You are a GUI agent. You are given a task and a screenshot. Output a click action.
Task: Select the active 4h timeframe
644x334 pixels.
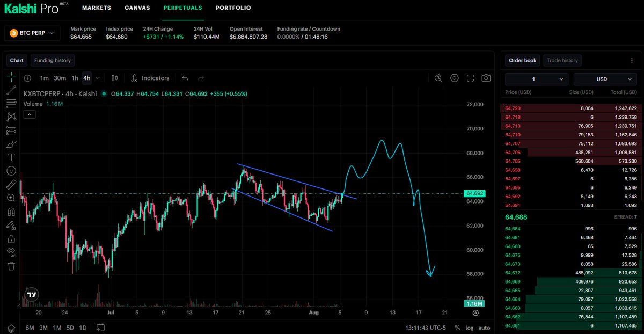pos(87,78)
